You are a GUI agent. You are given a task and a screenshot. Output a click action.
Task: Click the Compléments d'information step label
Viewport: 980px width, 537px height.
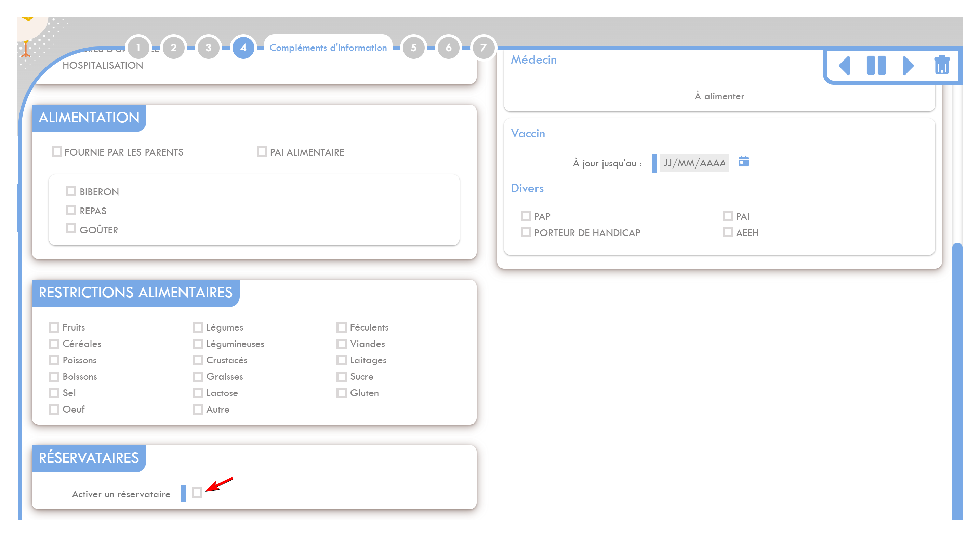click(x=328, y=48)
